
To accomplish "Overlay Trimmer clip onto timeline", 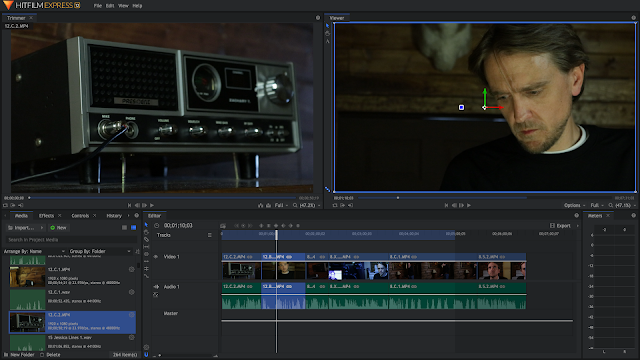I will (268, 205).
